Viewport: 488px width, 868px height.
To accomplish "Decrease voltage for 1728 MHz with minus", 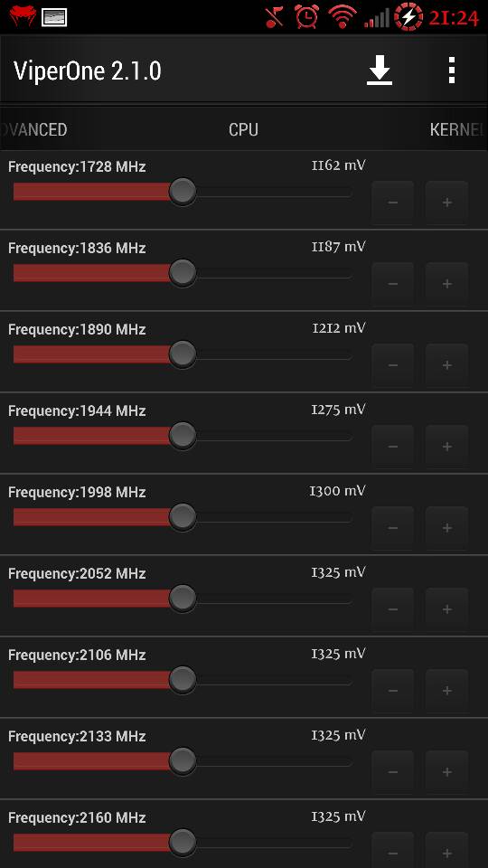I will [393, 203].
